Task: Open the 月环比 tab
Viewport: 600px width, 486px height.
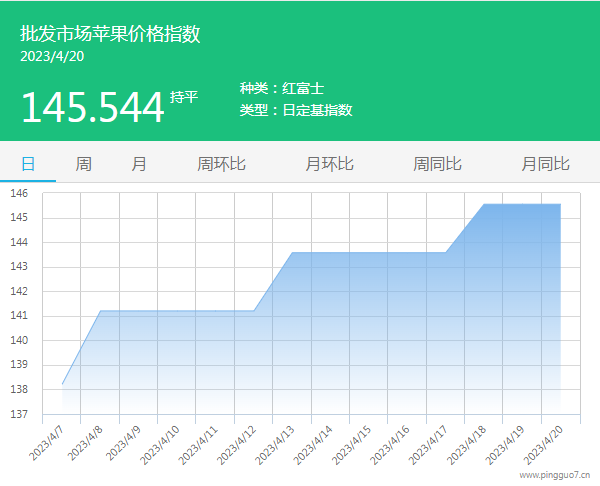Action: [x=329, y=164]
